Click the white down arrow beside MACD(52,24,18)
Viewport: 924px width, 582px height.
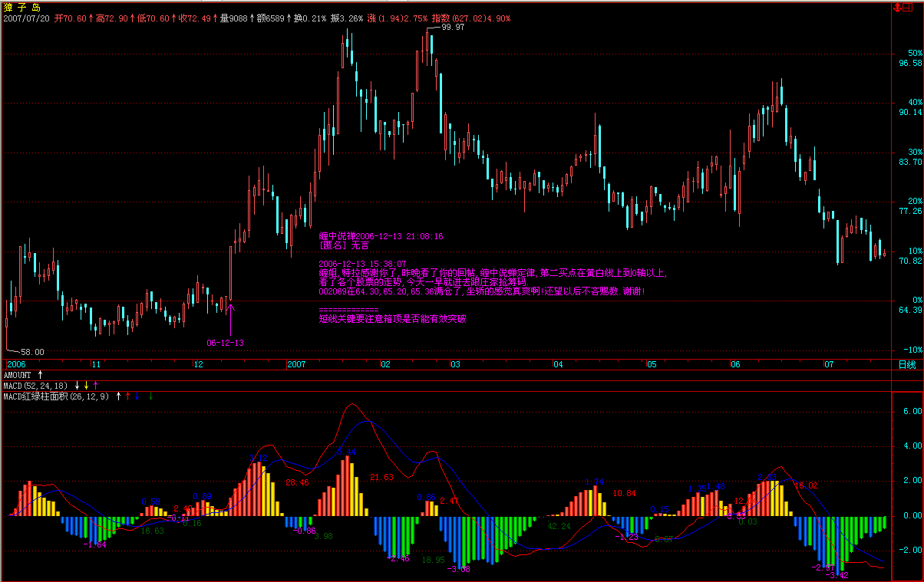pyautogui.click(x=77, y=385)
